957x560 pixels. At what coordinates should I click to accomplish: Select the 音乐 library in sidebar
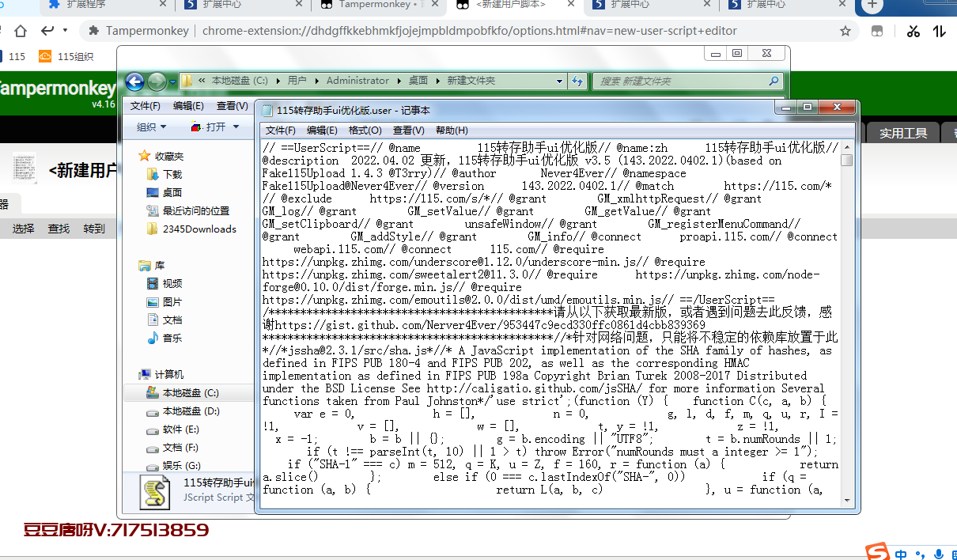tap(172, 338)
